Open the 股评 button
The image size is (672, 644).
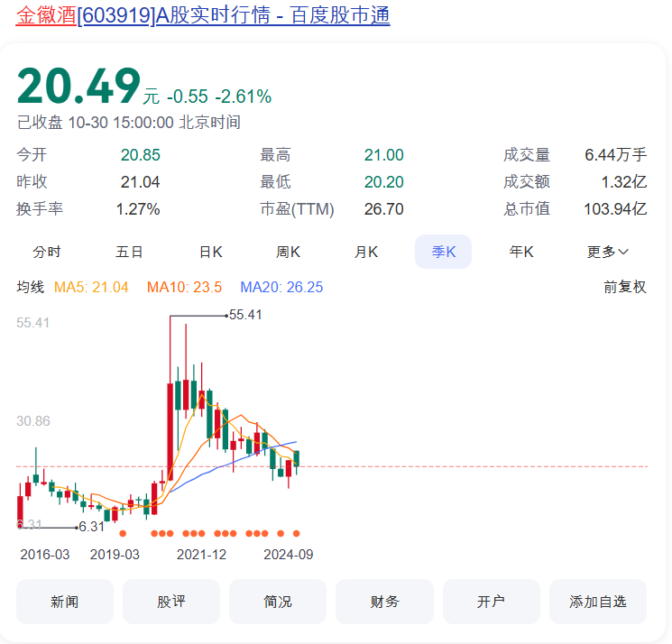171,602
